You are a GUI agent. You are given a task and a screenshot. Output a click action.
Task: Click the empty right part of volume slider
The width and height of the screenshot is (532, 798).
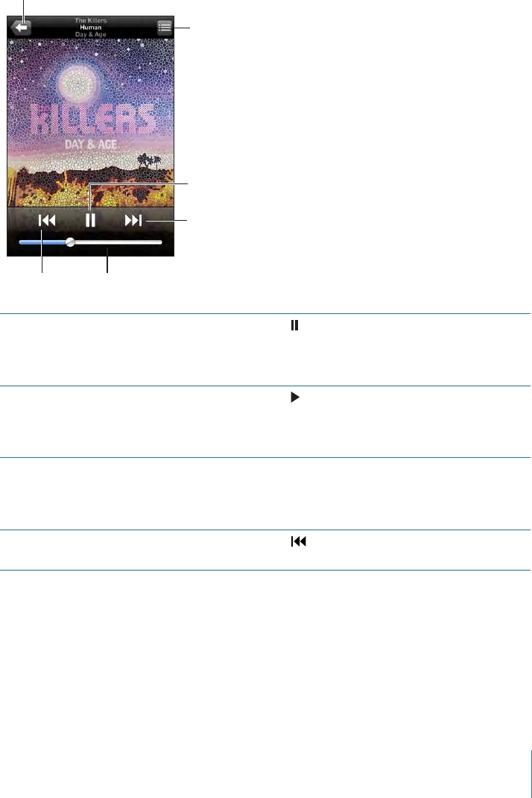[x=118, y=242]
